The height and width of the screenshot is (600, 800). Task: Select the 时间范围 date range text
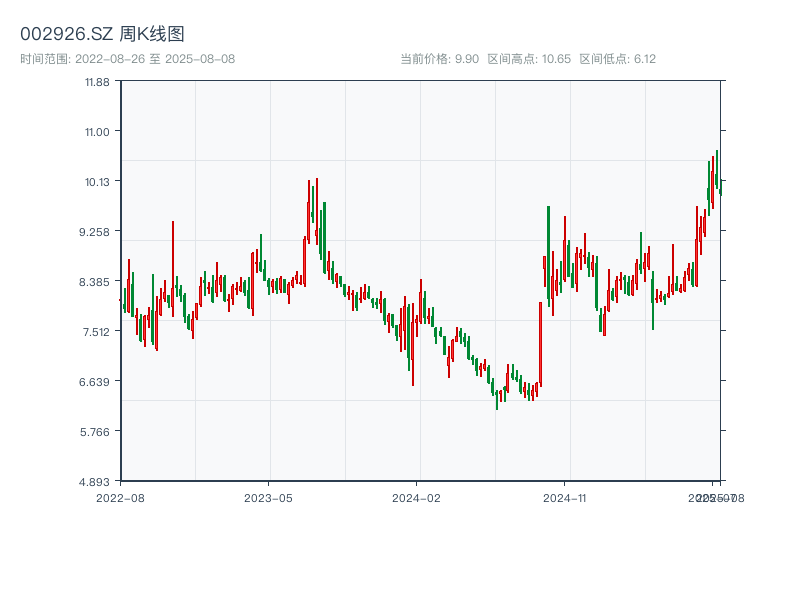click(127, 59)
